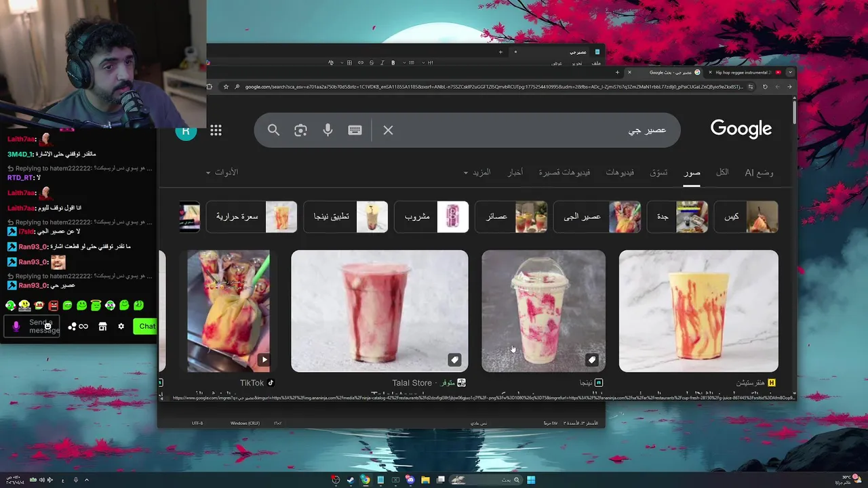
Task: Select the عصائر suggestion chip
Action: (511, 217)
